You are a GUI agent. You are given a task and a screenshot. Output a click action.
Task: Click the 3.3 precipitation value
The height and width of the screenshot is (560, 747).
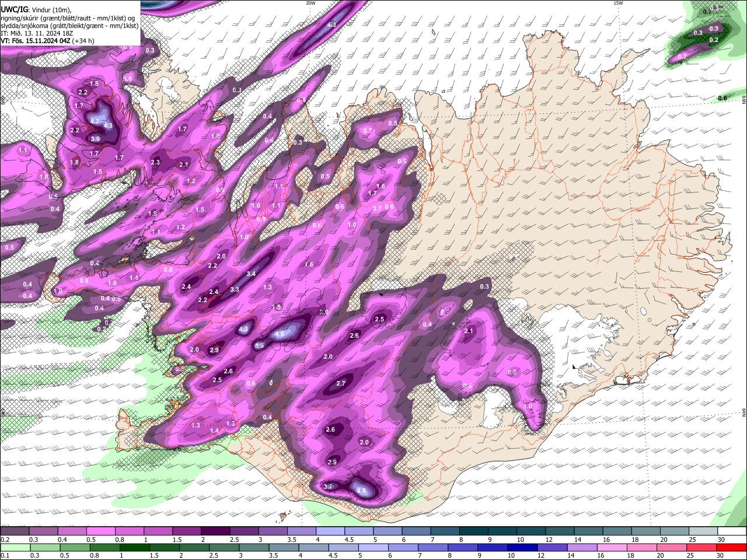click(235, 289)
